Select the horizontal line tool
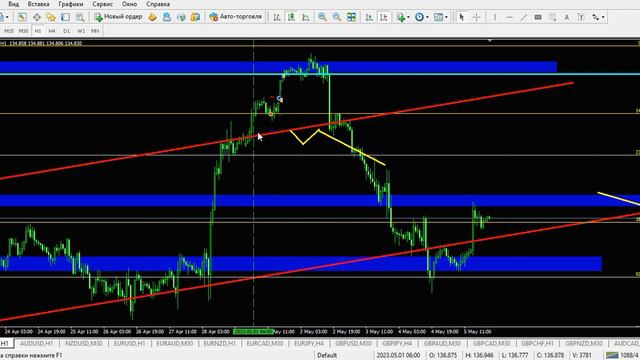This screenshot has height=360, width=640. (x=509, y=17)
